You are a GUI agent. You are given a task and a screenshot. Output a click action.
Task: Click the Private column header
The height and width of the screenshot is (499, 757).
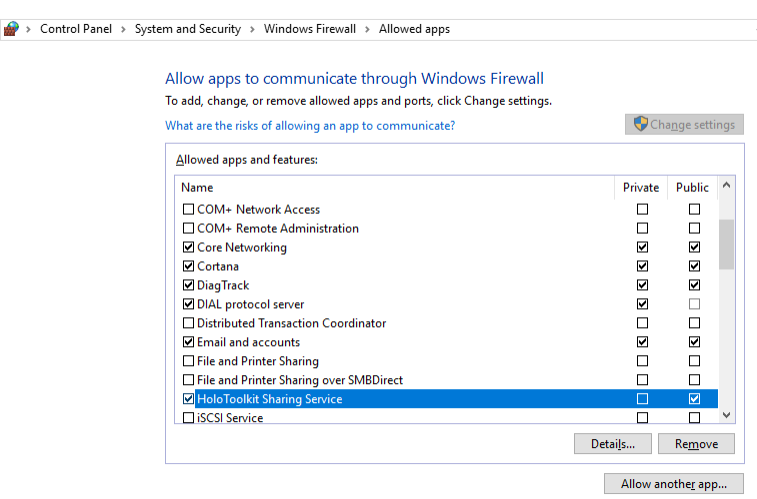tap(641, 188)
